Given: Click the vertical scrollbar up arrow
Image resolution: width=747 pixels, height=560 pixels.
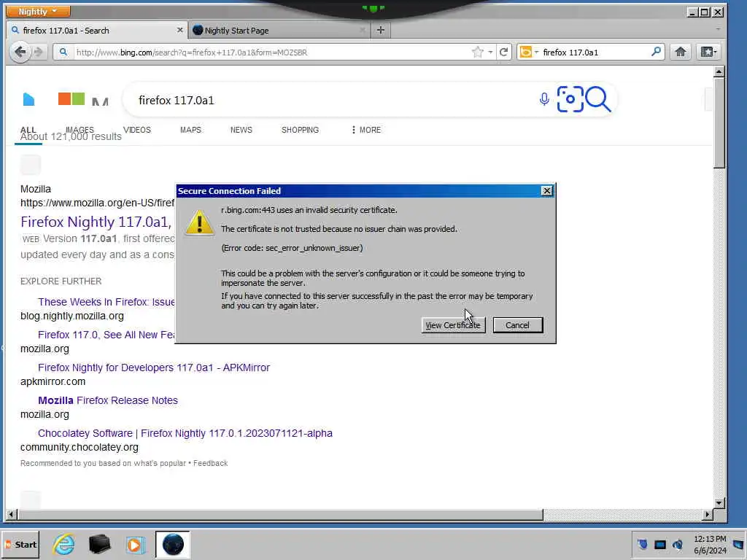Looking at the screenshot, I should [x=719, y=72].
